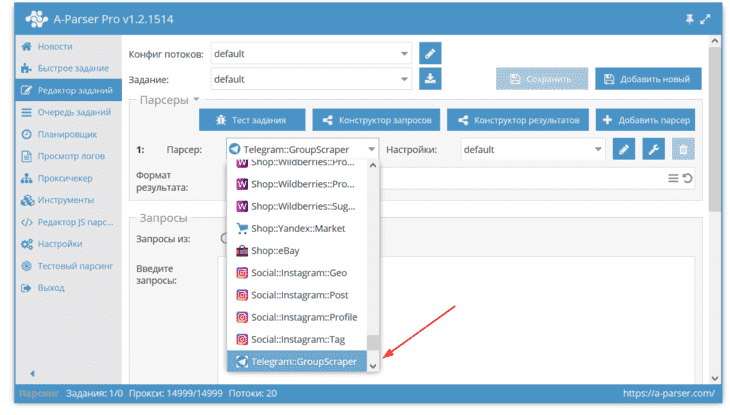Viewport: 730px width, 415px height.
Task: Expand the Конфиг потоков default dropdown
Action: tap(311, 54)
